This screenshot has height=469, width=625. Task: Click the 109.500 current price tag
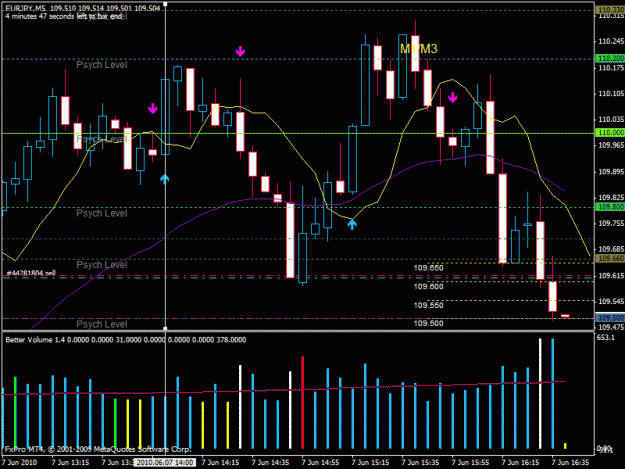point(610,318)
